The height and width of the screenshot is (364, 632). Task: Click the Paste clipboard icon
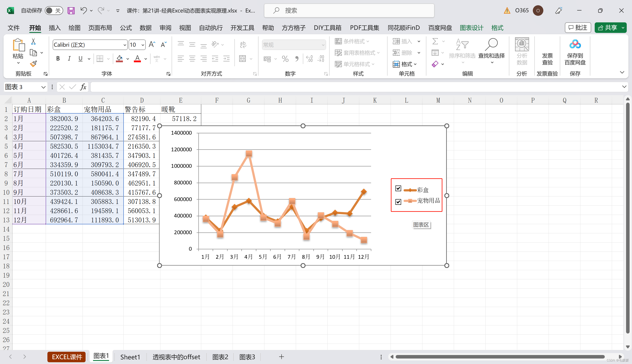tap(18, 45)
